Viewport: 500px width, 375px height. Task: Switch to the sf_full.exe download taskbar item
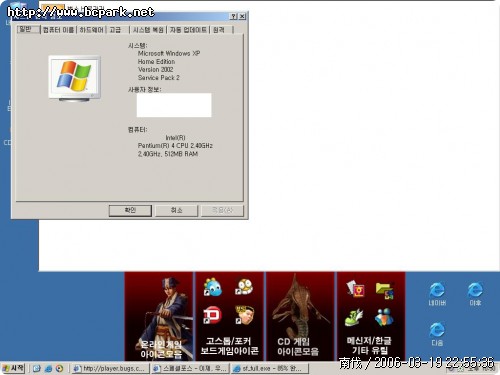(x=269, y=369)
